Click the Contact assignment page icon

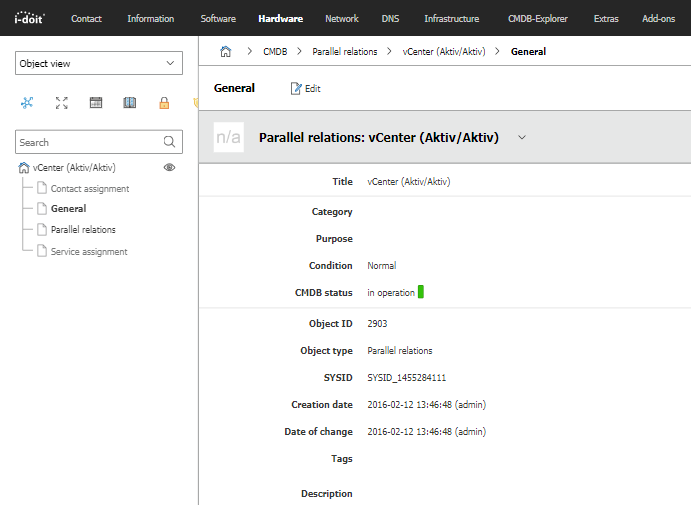[42, 188]
